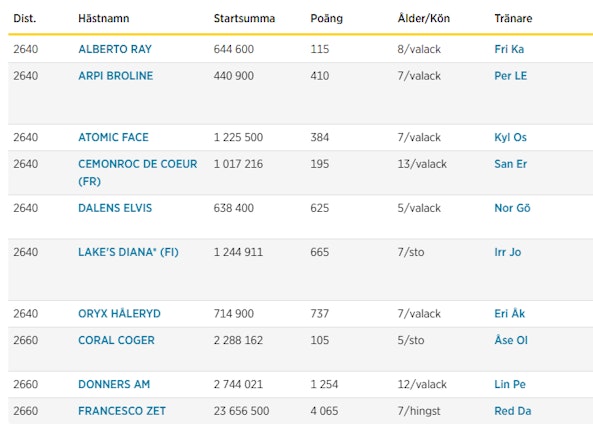
Task: Open trainer link Per LE
Action: pyautogui.click(x=511, y=76)
